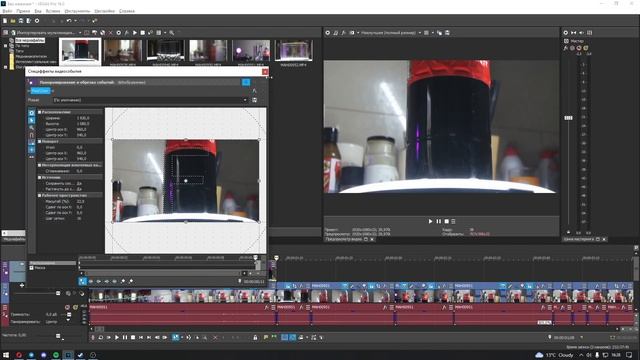Click the master bus properties gear icon

[x=566, y=33]
